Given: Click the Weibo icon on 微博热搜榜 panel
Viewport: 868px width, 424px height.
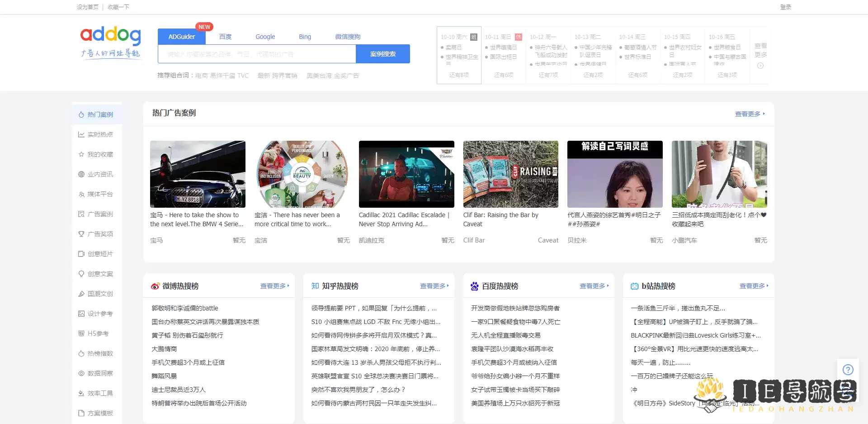Looking at the screenshot, I should pos(155,286).
